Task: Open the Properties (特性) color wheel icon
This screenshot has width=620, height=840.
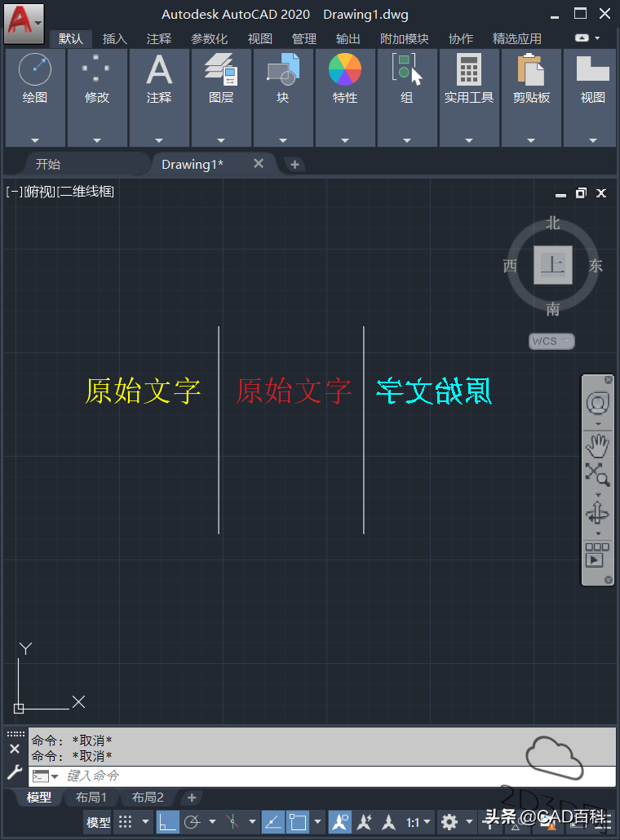Action: coord(344,69)
